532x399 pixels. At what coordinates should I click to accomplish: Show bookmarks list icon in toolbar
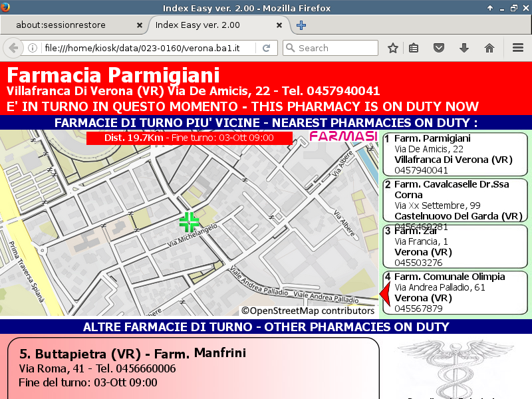click(x=414, y=48)
